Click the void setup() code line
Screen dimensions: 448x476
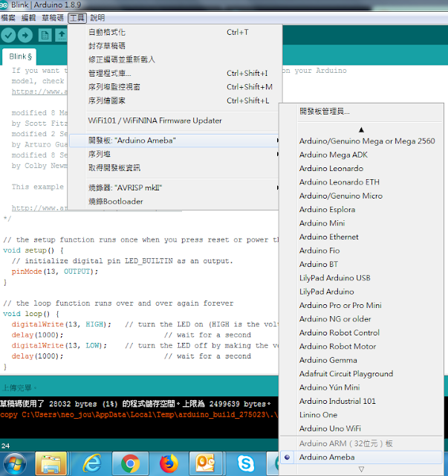pyautogui.click(x=33, y=251)
